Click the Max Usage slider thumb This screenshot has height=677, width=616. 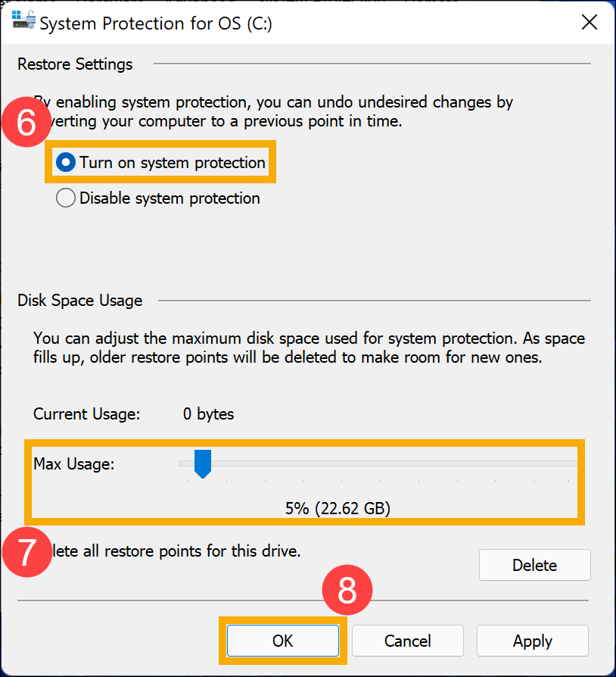pyautogui.click(x=202, y=463)
